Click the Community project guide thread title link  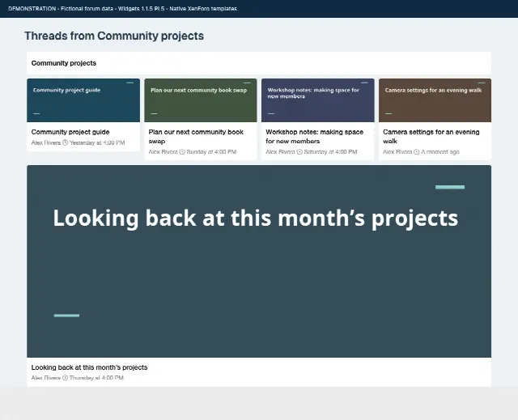(70, 132)
